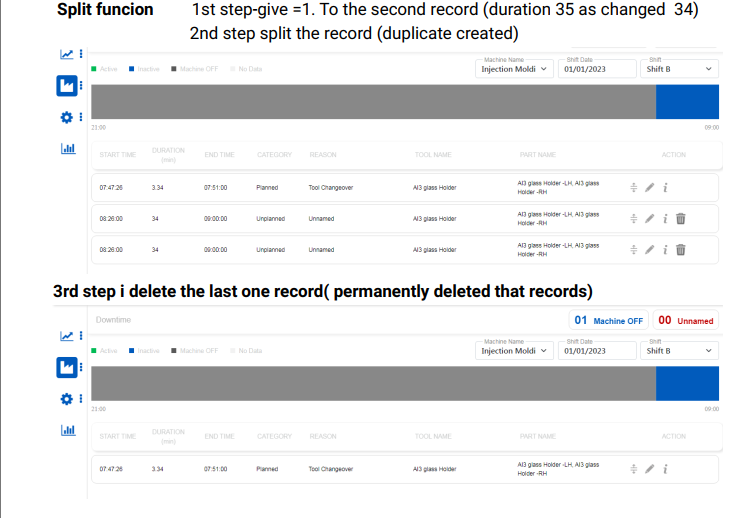
Task: Click grey Machine OFF timeline segment, 3rd-step screenshot
Action: point(374,384)
